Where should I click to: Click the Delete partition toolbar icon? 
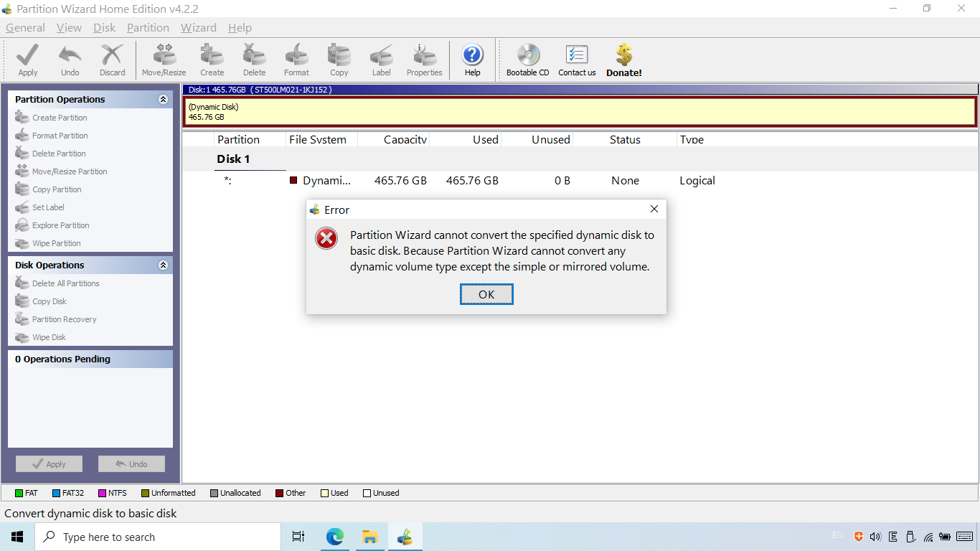pyautogui.click(x=254, y=60)
